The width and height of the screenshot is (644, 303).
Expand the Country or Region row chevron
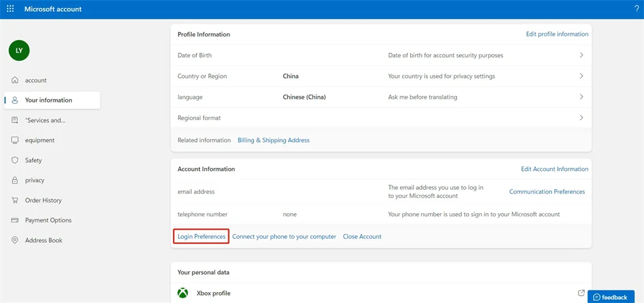coord(581,76)
